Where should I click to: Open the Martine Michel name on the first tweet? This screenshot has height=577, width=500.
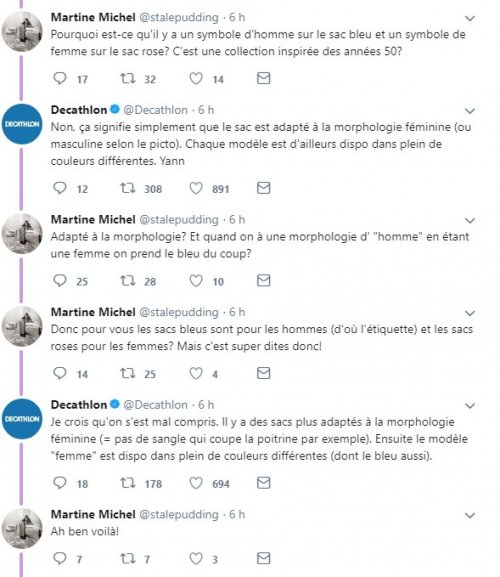pyautogui.click(x=93, y=17)
